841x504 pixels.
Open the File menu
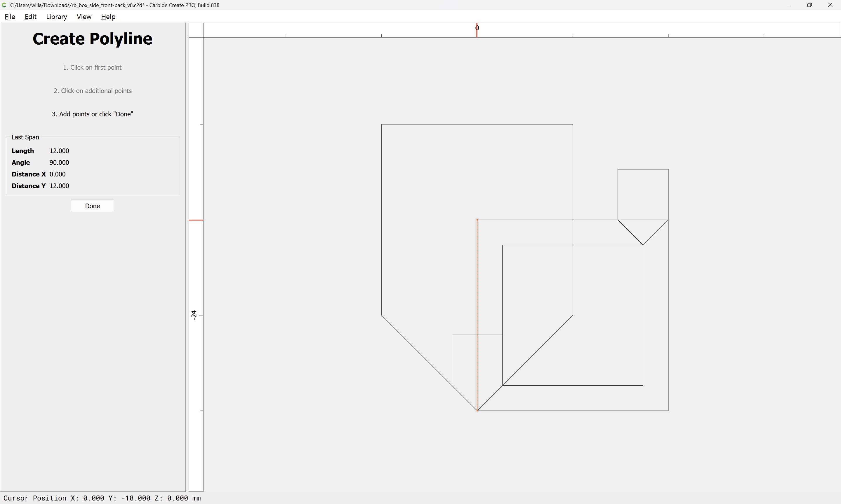pyautogui.click(x=10, y=17)
